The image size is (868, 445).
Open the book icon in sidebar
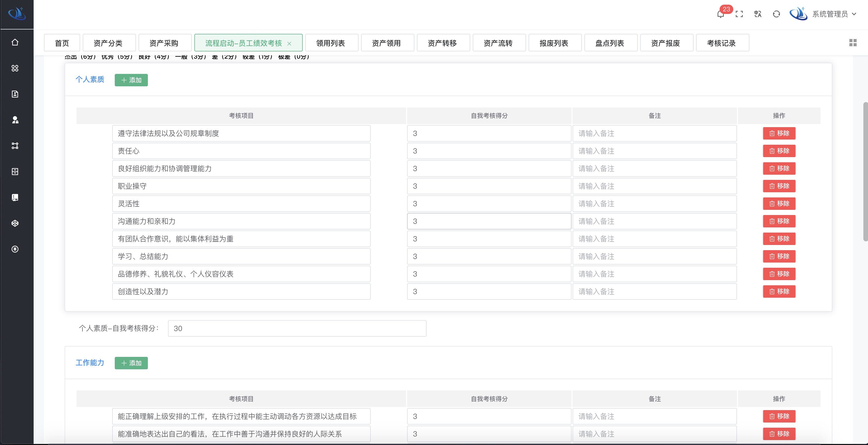point(15,197)
